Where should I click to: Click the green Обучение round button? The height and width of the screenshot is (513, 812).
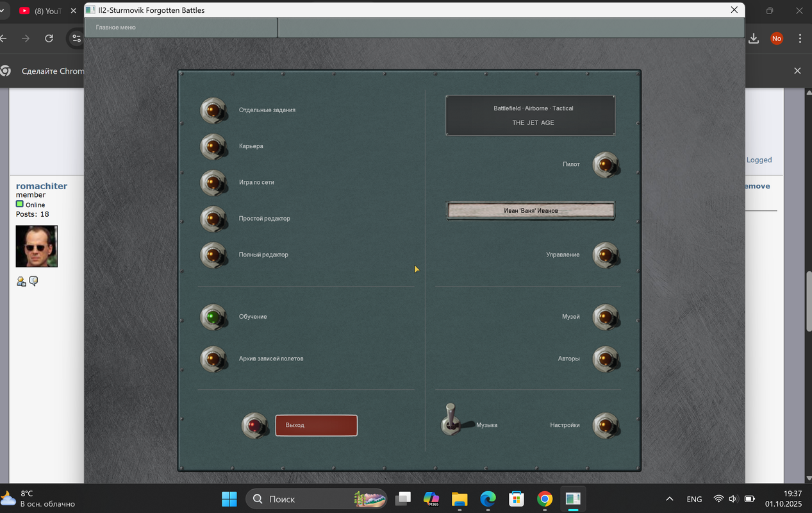(213, 317)
